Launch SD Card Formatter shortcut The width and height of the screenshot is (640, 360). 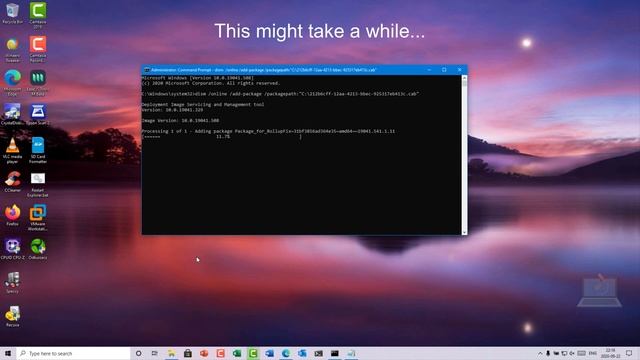(38, 150)
